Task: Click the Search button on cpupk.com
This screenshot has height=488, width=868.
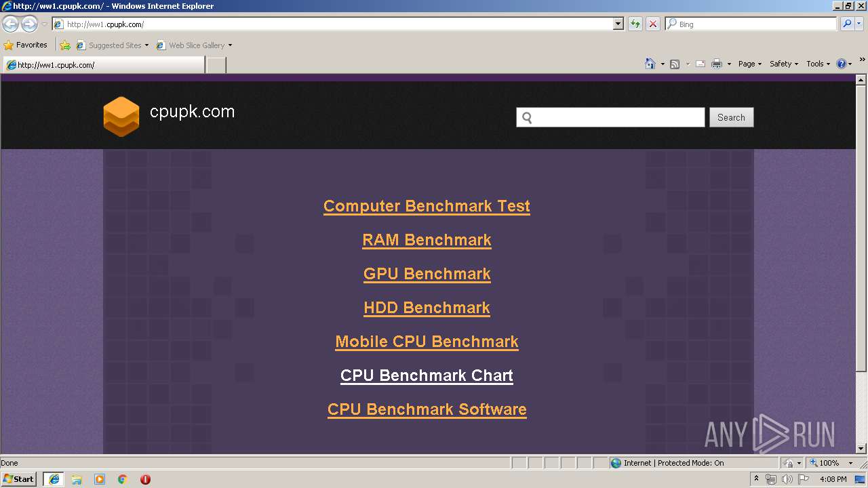Action: coord(731,117)
